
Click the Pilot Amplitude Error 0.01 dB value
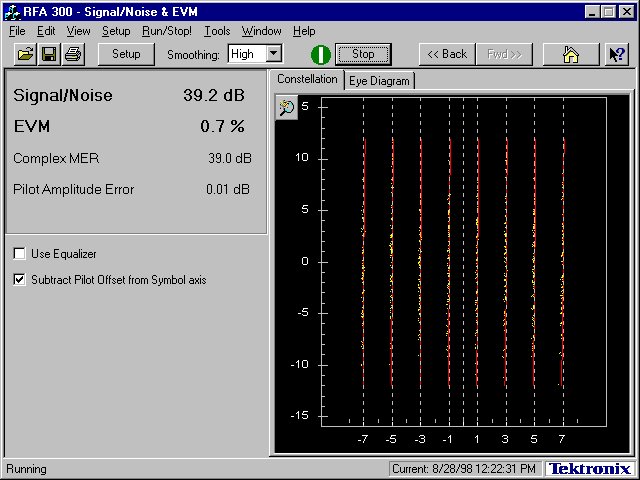click(228, 189)
